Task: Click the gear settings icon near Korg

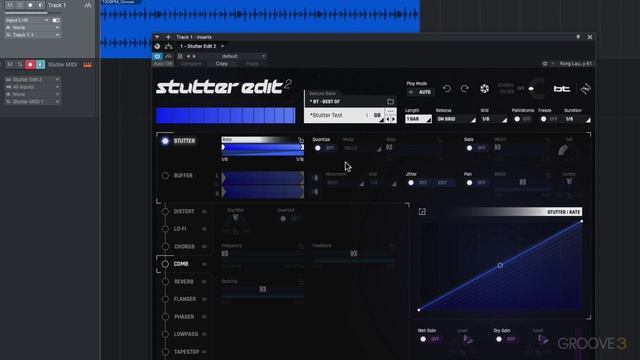Action: click(544, 64)
